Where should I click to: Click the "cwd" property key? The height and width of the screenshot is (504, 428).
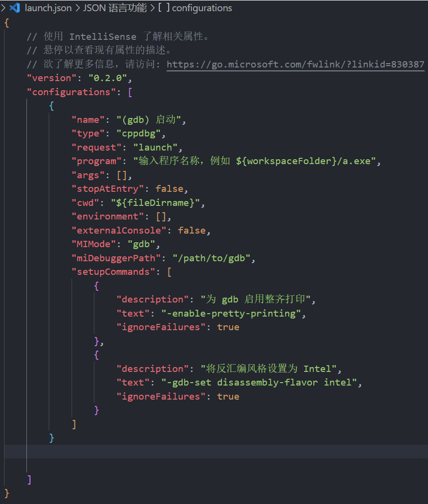(x=85, y=203)
